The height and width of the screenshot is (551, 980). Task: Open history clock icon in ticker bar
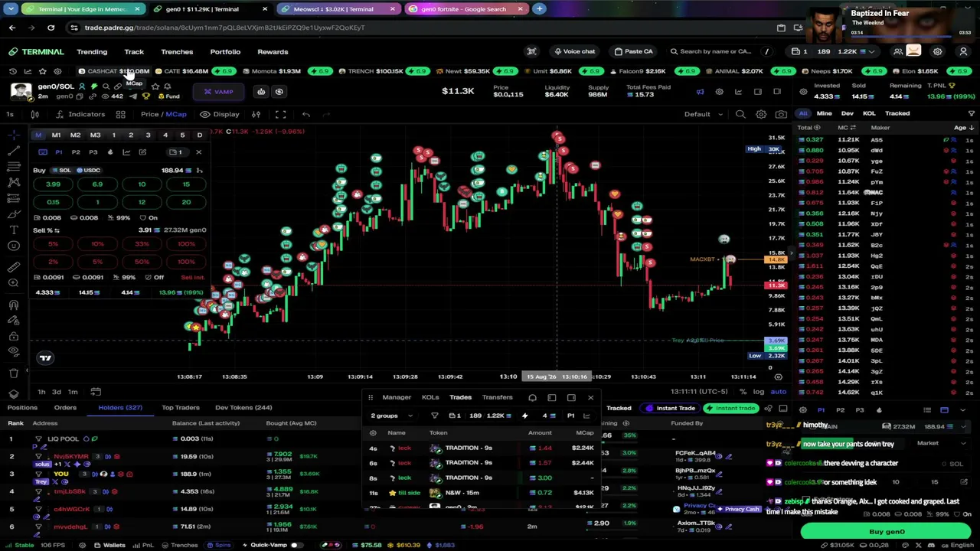click(x=13, y=71)
